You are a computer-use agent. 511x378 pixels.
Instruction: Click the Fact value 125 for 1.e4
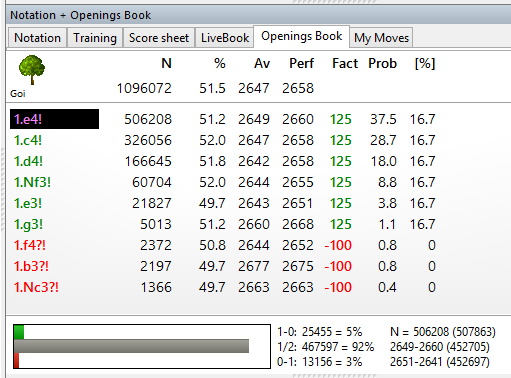pyautogui.click(x=341, y=119)
